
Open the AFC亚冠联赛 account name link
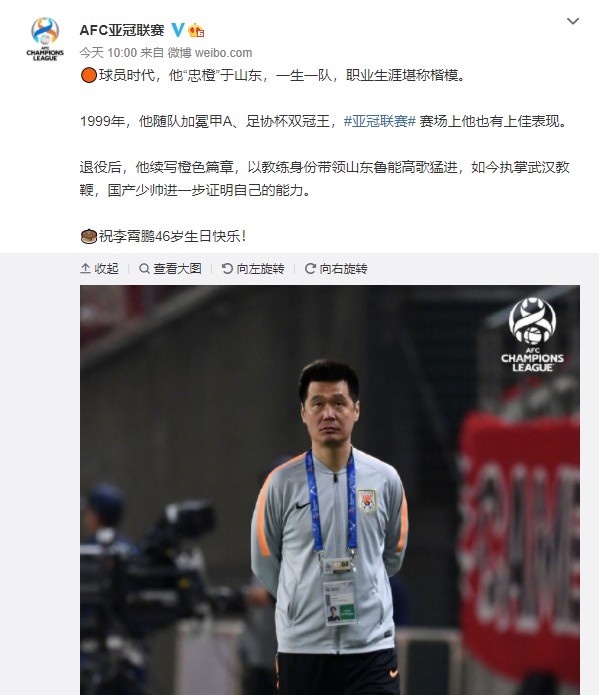(122, 30)
